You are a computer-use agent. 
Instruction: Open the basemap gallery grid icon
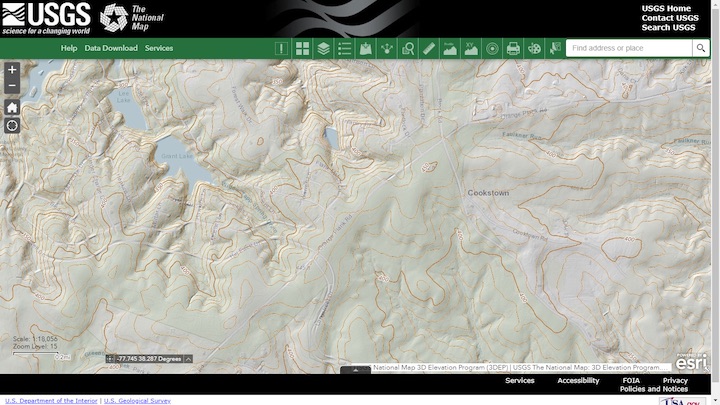point(302,48)
